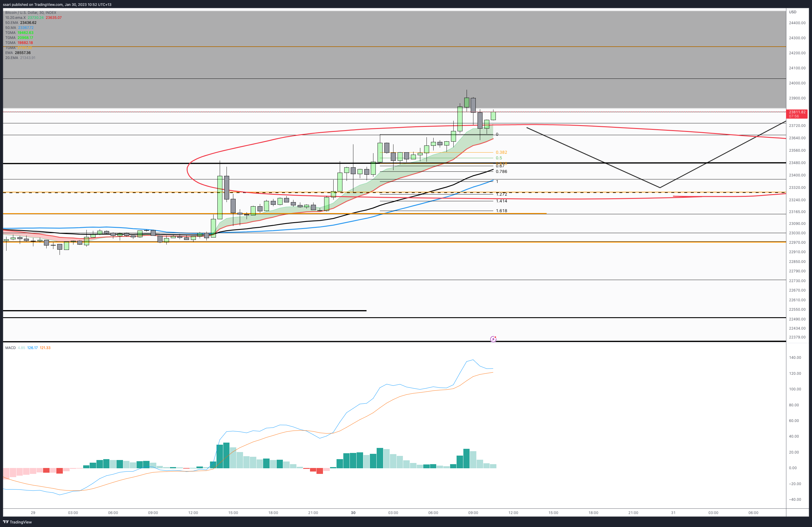Click the 0.5 Fibonacci level label

coord(499,158)
